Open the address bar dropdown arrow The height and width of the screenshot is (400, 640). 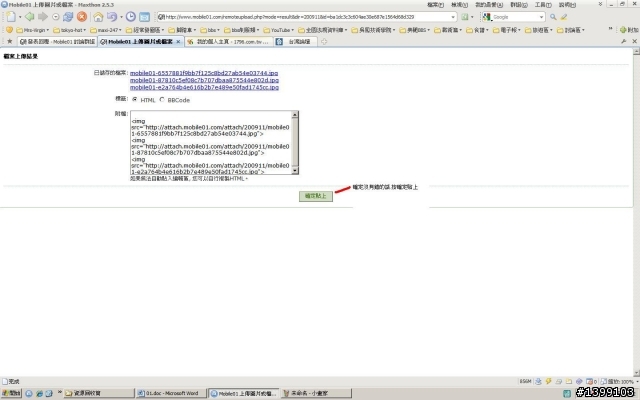coord(453,17)
